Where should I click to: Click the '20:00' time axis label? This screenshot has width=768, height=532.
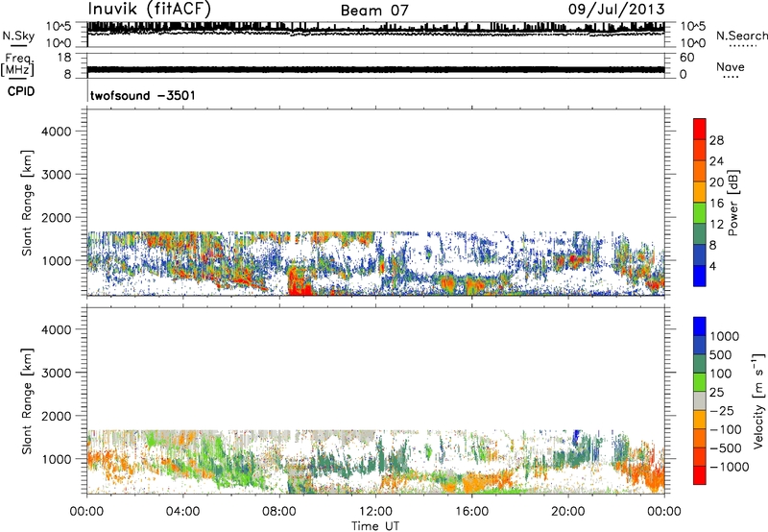(x=568, y=512)
